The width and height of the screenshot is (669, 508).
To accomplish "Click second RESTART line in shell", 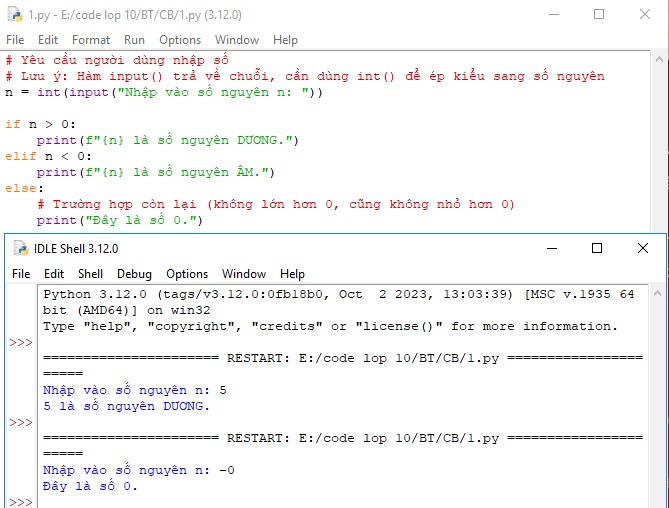I will [x=343, y=438].
